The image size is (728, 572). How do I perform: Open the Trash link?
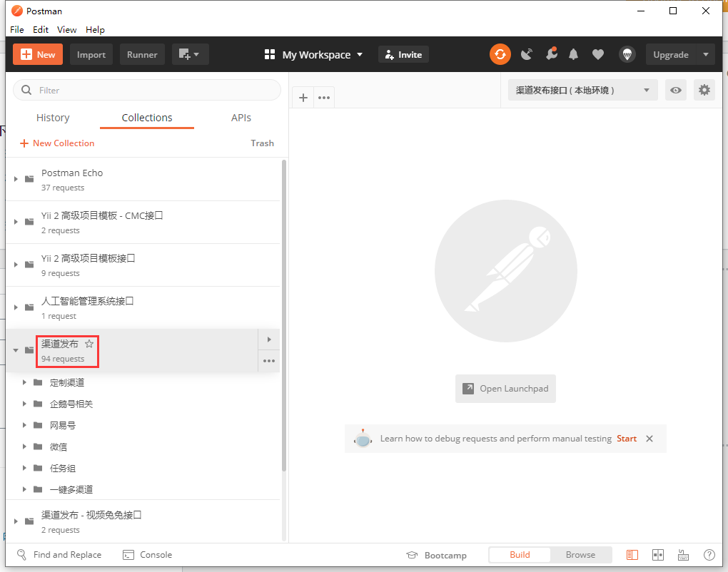coord(263,143)
